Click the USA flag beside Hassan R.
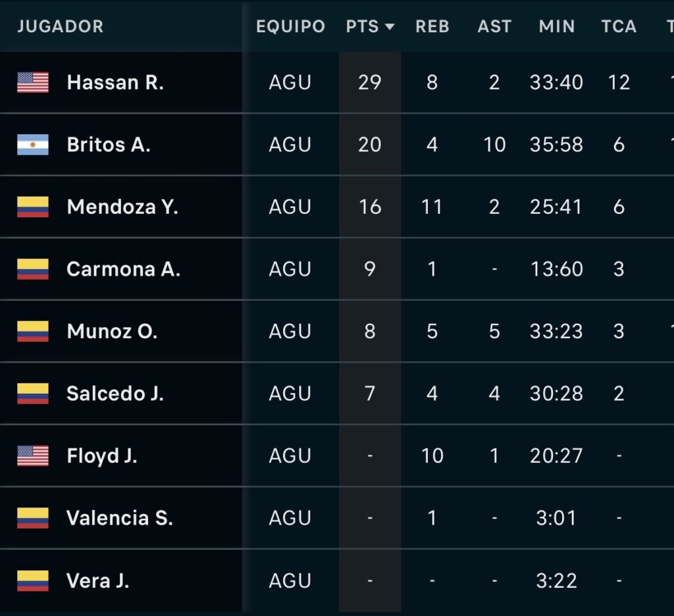 tap(33, 82)
